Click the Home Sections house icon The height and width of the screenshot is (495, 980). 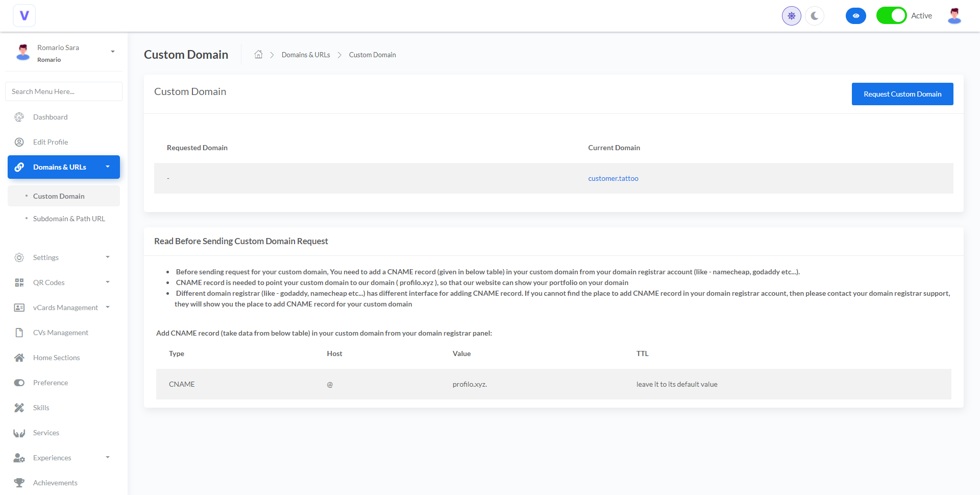(19, 358)
